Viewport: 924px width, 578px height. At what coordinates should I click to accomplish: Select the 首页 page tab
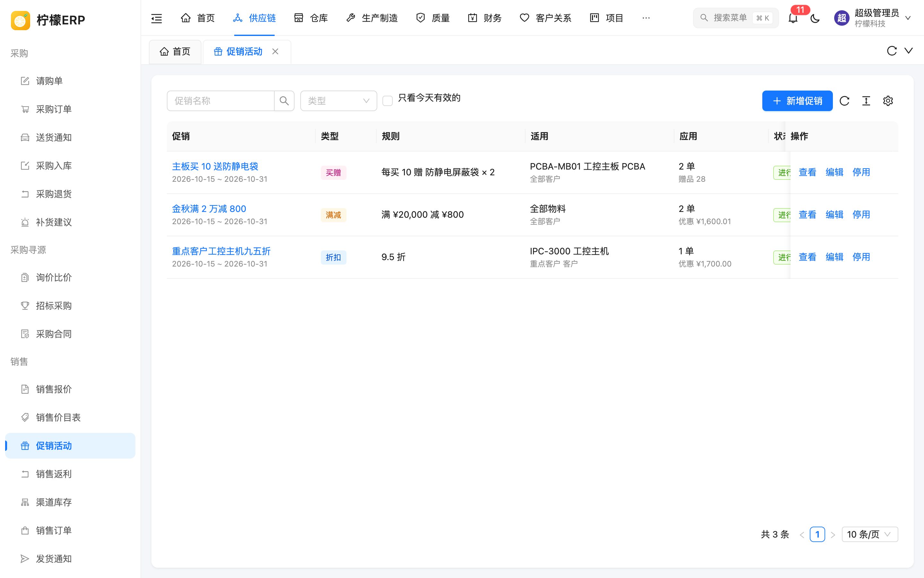pyautogui.click(x=175, y=52)
